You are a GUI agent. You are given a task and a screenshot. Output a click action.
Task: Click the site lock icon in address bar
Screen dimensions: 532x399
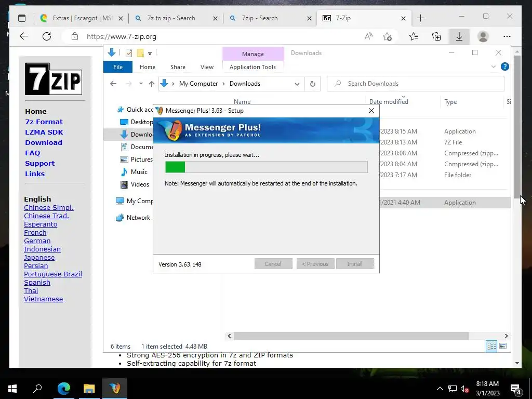(75, 37)
